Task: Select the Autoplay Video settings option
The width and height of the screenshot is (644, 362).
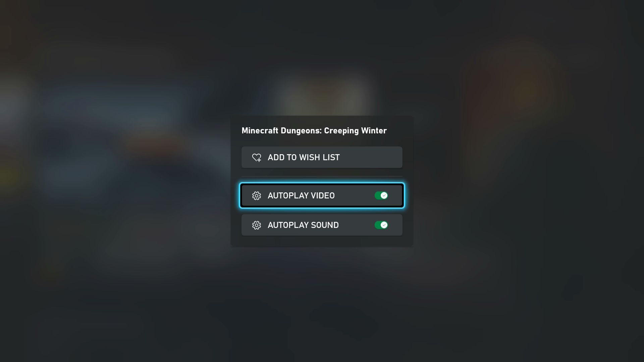Action: point(322,195)
